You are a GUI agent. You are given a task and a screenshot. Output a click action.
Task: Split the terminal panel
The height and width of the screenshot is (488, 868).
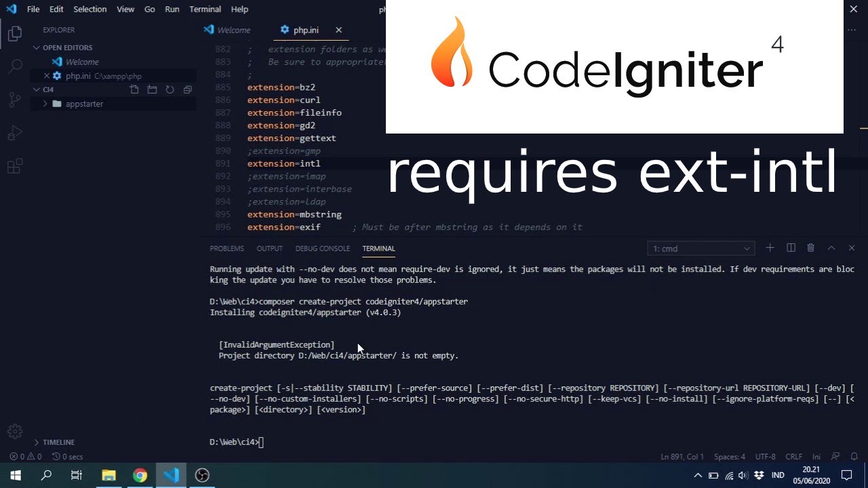tap(791, 248)
